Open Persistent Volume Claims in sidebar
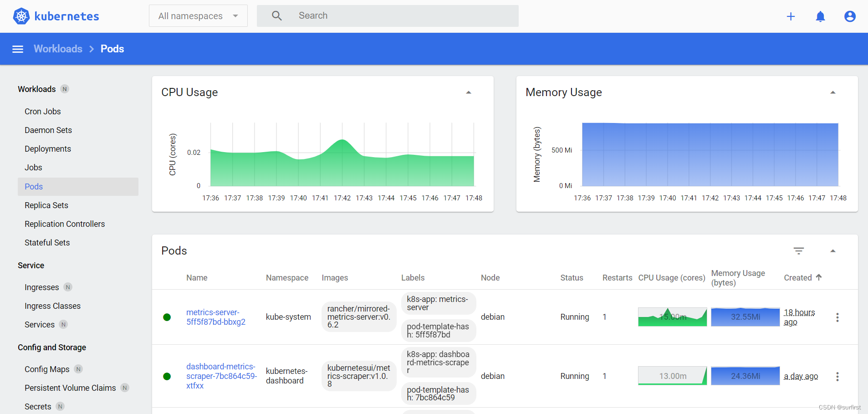Image resolution: width=868 pixels, height=414 pixels. [x=70, y=388]
